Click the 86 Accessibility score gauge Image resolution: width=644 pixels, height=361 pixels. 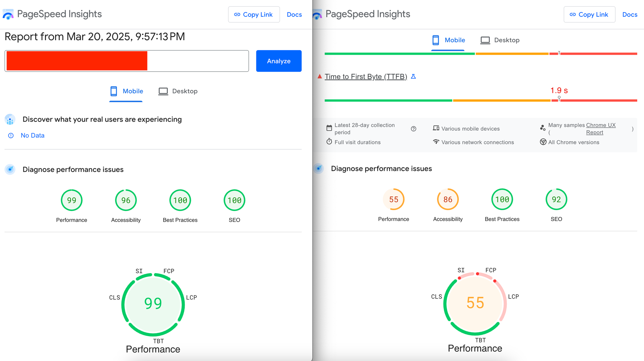(x=448, y=199)
